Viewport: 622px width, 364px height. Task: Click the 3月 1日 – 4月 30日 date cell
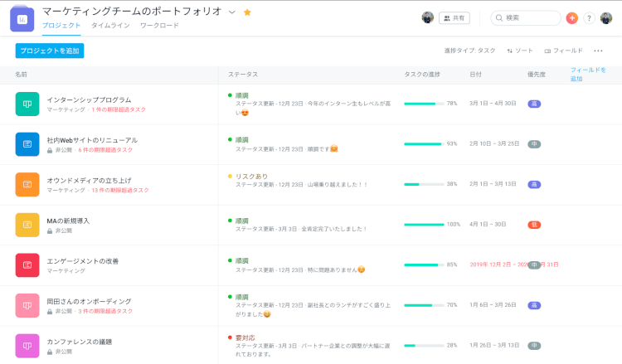coord(493,104)
